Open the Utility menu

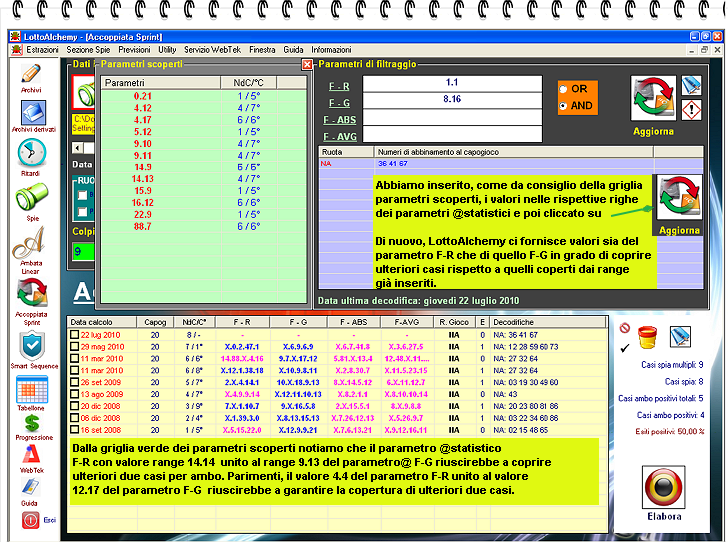click(x=167, y=50)
